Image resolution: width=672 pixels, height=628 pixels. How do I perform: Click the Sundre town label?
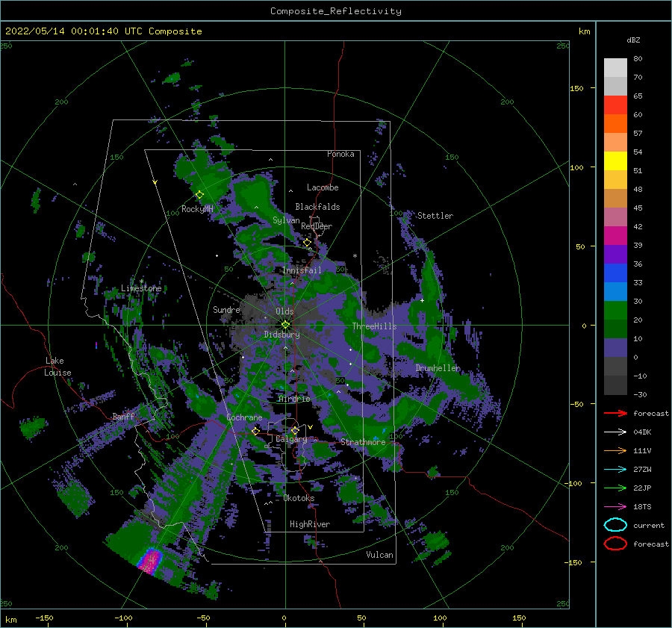[226, 309]
